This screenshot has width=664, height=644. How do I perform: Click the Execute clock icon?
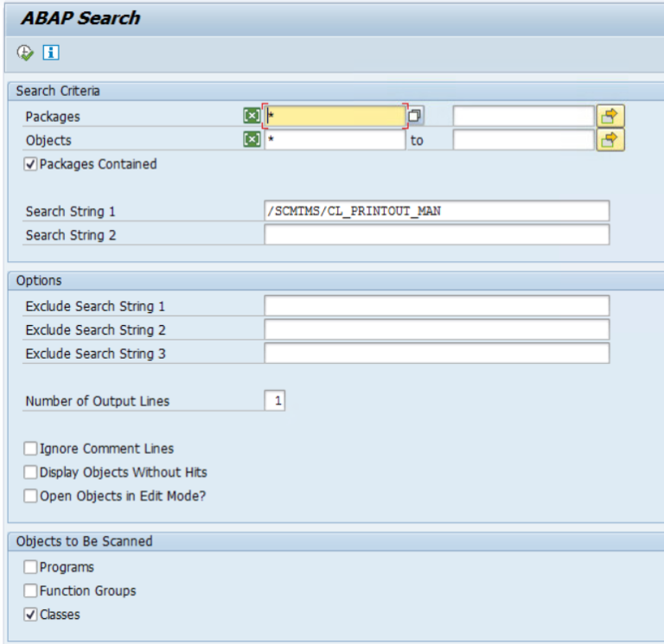click(25, 53)
